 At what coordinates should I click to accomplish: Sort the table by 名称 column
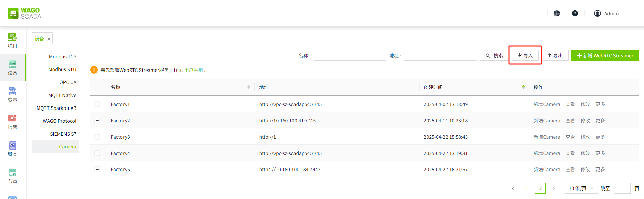coord(249,87)
